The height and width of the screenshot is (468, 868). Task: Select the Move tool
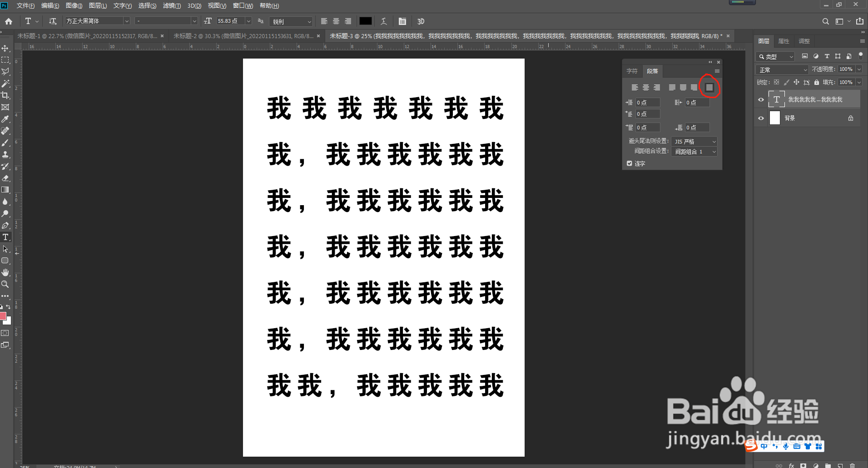click(x=5, y=48)
